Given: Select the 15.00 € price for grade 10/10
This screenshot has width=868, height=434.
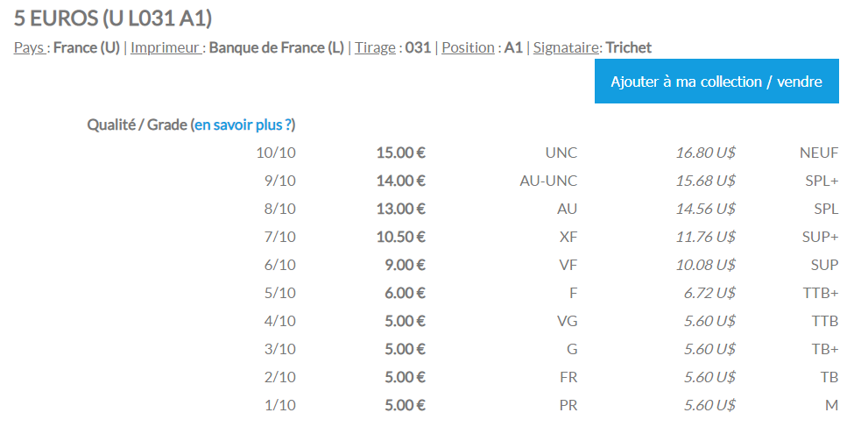Looking at the screenshot, I should point(401,153).
